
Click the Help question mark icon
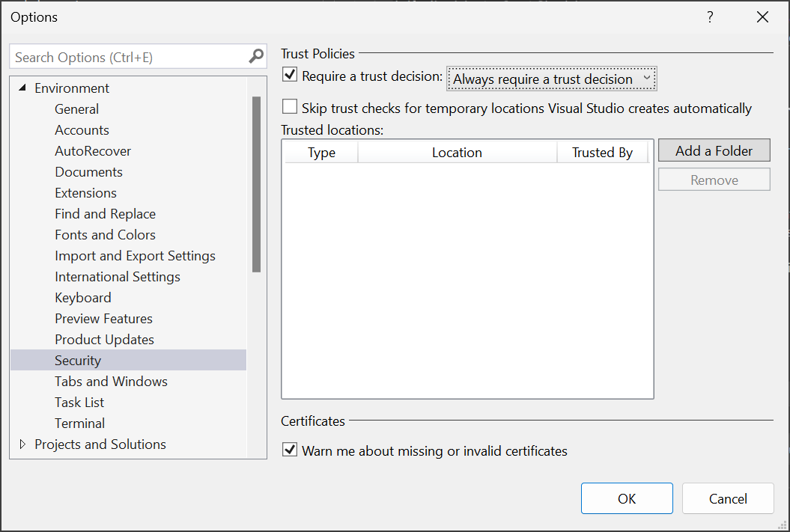[x=709, y=16]
